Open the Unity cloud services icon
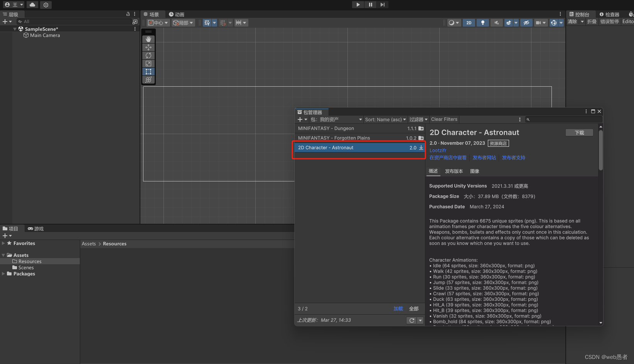The image size is (634, 364). coord(32,5)
